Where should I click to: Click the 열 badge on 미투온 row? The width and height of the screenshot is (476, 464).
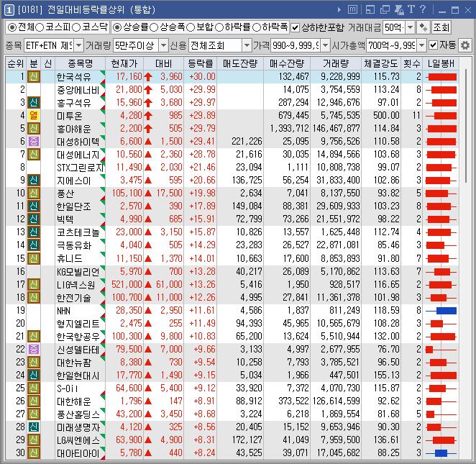click(x=34, y=115)
